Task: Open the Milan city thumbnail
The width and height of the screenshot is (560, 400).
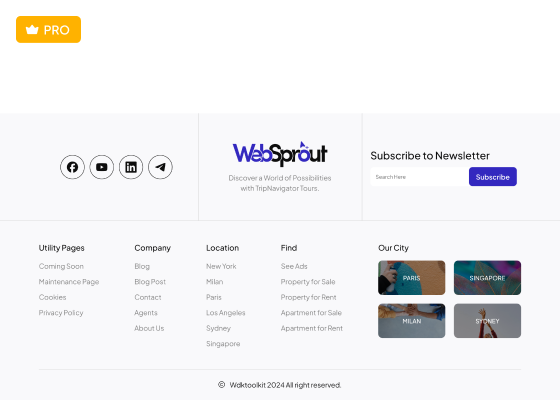Action: coord(412,321)
